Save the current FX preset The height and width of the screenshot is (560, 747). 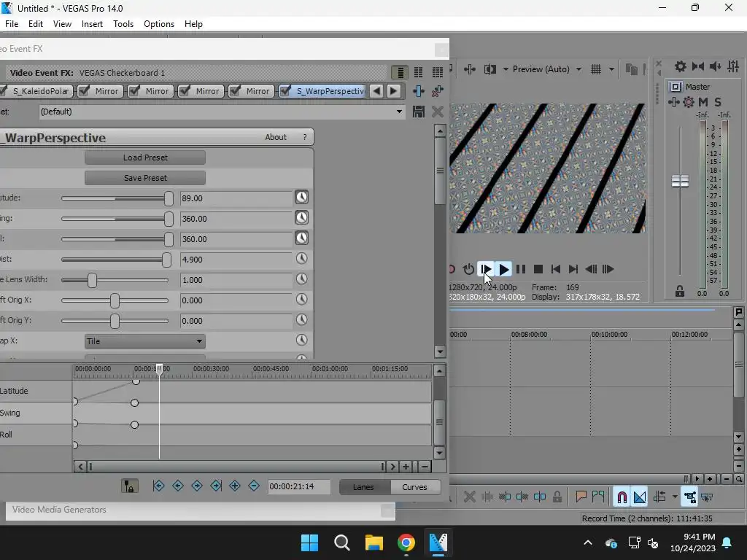(418, 112)
